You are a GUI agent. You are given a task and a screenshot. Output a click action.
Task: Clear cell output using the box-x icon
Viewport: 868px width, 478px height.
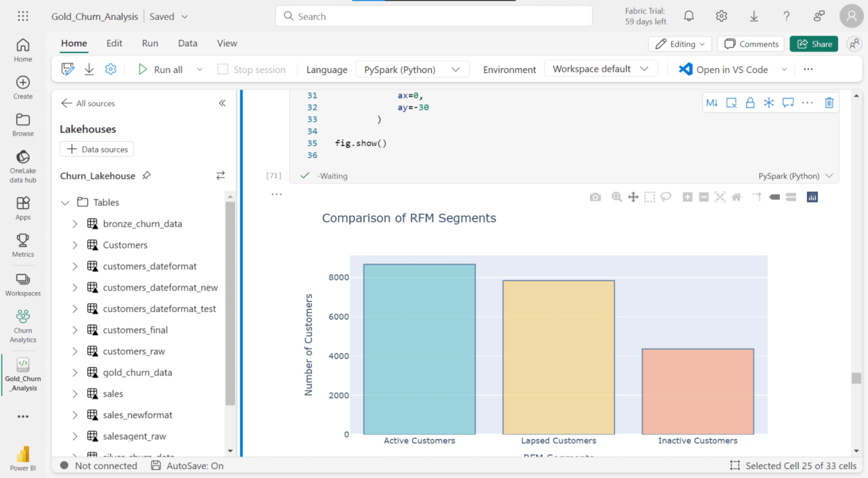click(731, 103)
